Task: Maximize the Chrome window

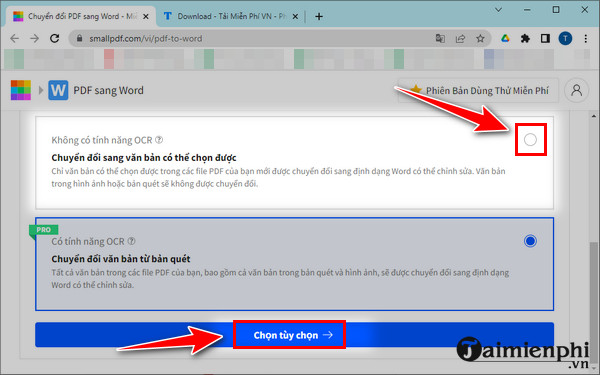Action: click(x=556, y=10)
